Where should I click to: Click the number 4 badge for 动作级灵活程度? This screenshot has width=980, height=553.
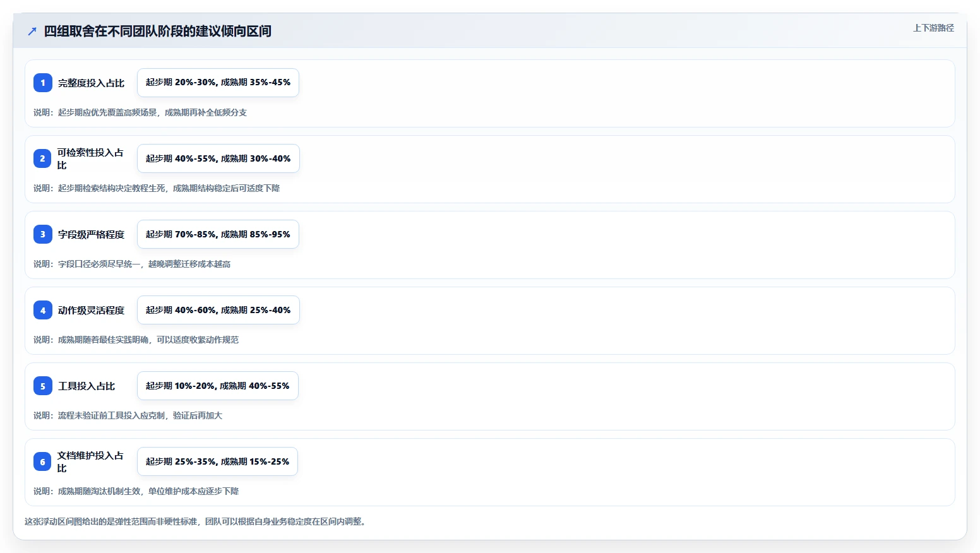coord(43,310)
